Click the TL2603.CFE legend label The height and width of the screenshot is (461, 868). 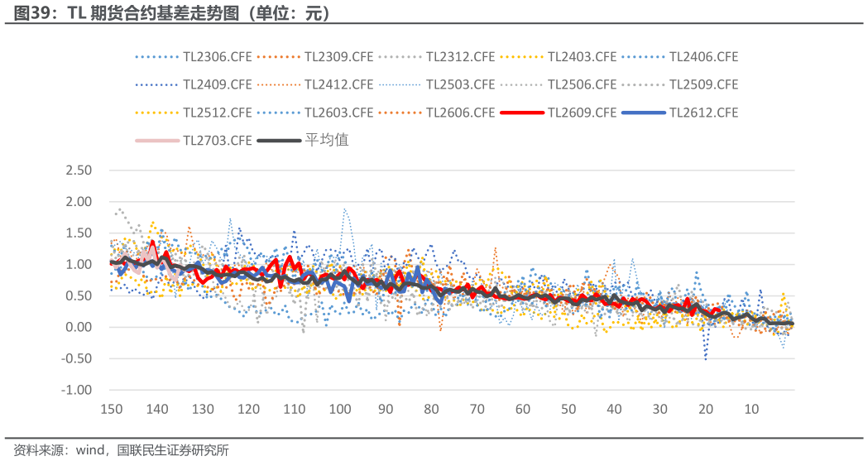click(338, 113)
